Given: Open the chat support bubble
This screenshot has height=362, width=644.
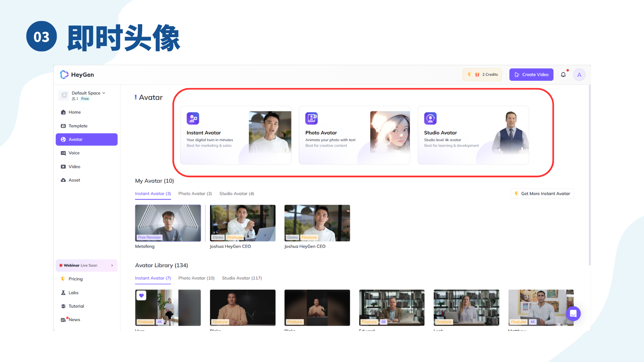Looking at the screenshot, I should pyautogui.click(x=573, y=314).
